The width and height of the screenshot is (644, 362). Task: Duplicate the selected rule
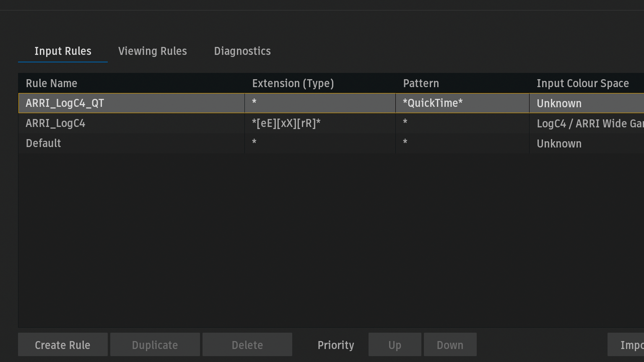[155, 345]
